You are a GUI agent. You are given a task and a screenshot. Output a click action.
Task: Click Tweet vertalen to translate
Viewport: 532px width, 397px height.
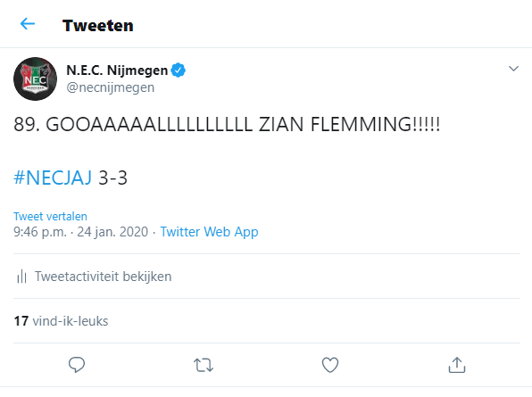(50, 216)
